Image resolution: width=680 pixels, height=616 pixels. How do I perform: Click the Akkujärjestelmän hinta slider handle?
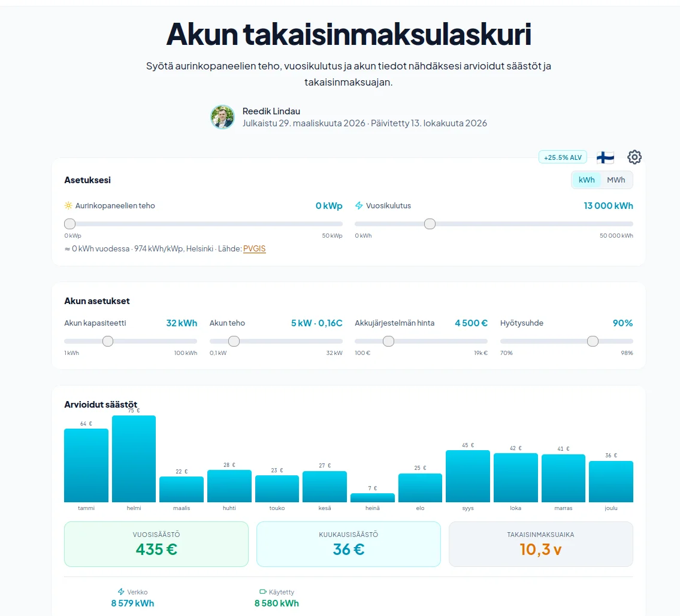pos(389,341)
